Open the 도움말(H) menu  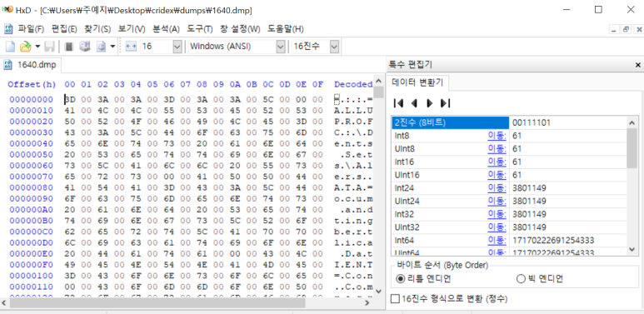(286, 28)
